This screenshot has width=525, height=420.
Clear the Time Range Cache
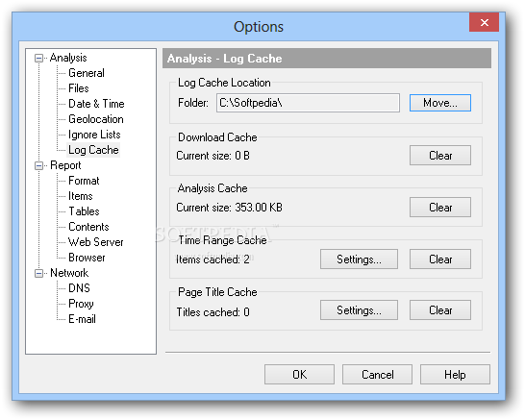pos(440,259)
